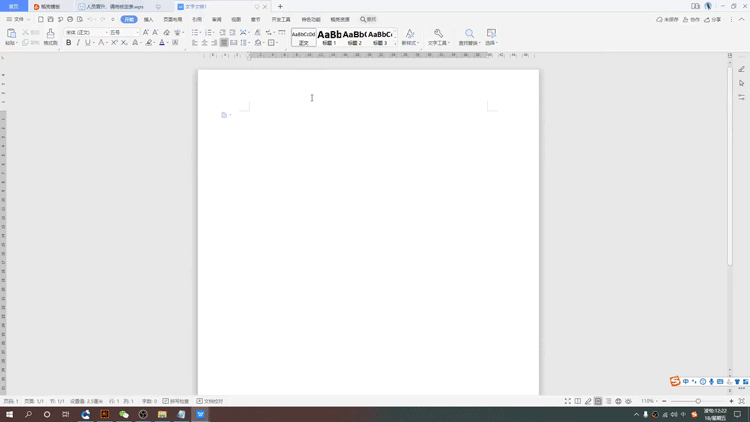Click the Format Painter brush icon
This screenshot has height=422, width=750.
tap(50, 33)
